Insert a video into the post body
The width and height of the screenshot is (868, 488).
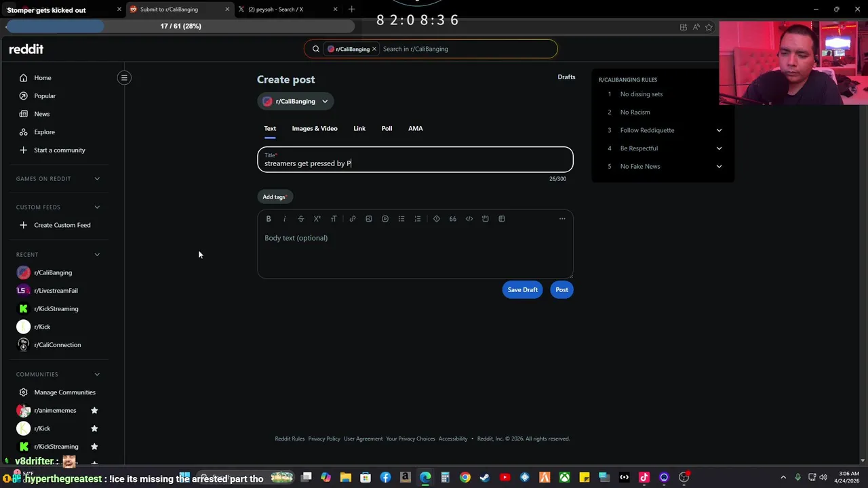tap(385, 219)
